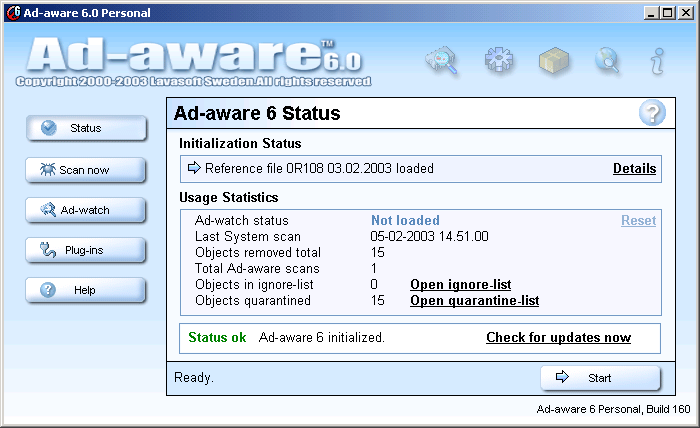This screenshot has width=700, height=428.
Task: Click the arrow icon beside reference file
Action: click(x=194, y=168)
